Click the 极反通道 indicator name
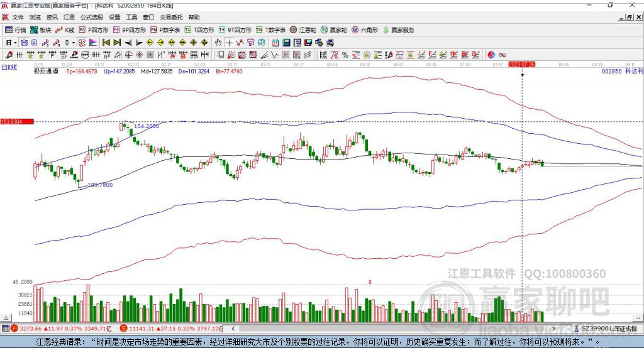The image size is (644, 348). click(46, 71)
